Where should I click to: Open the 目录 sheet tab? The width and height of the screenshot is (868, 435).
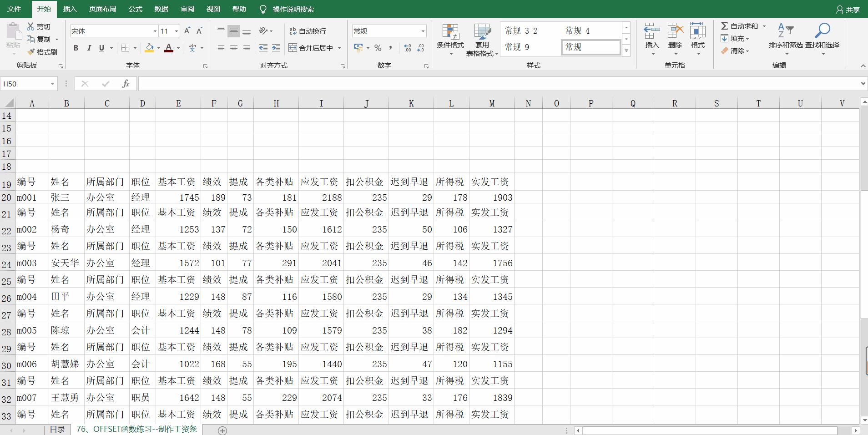(57, 429)
